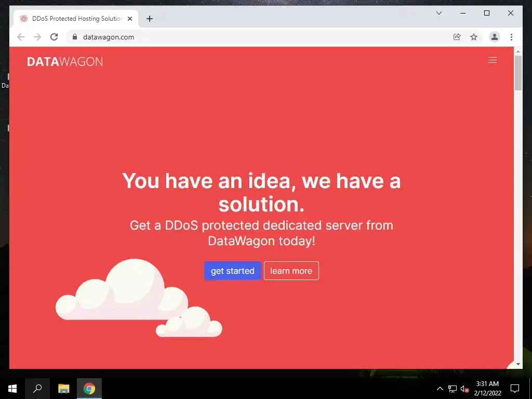Show hidden system tray icons

coord(440,389)
